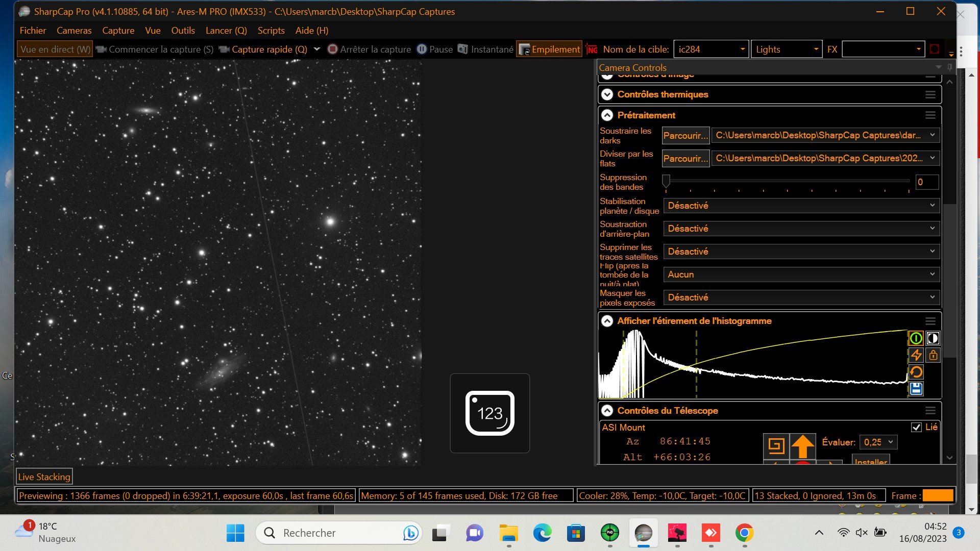Open the Outils menu
The height and width of the screenshot is (551, 980).
pyautogui.click(x=183, y=31)
